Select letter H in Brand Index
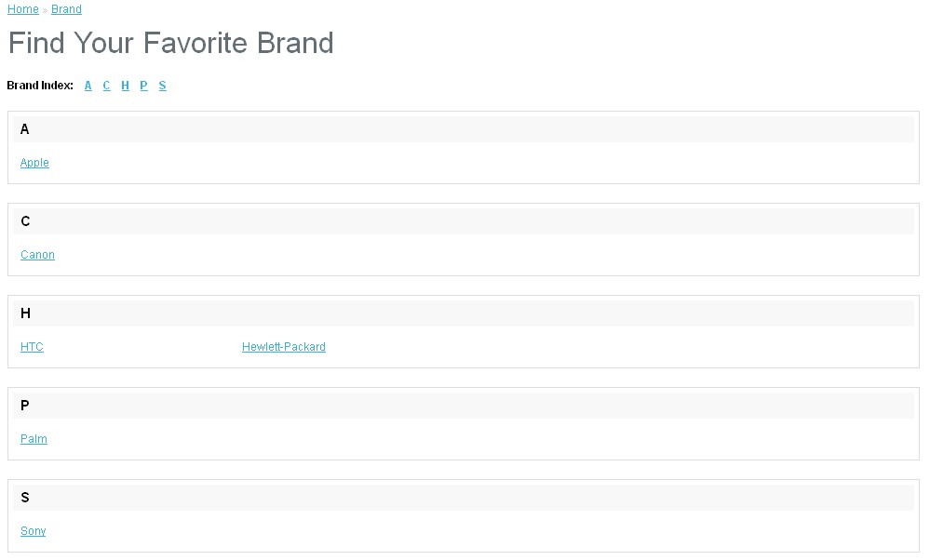 tap(125, 86)
